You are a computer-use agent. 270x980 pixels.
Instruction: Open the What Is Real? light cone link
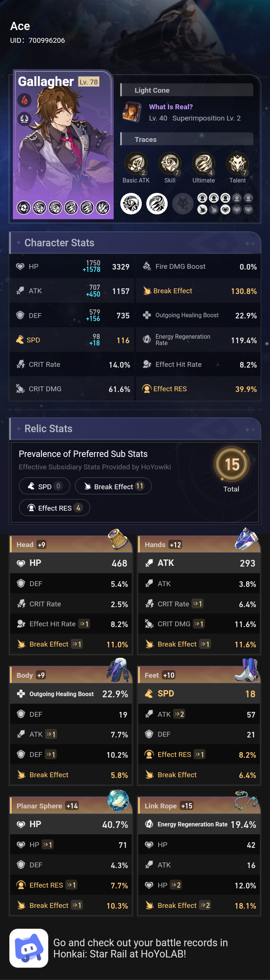tap(171, 107)
